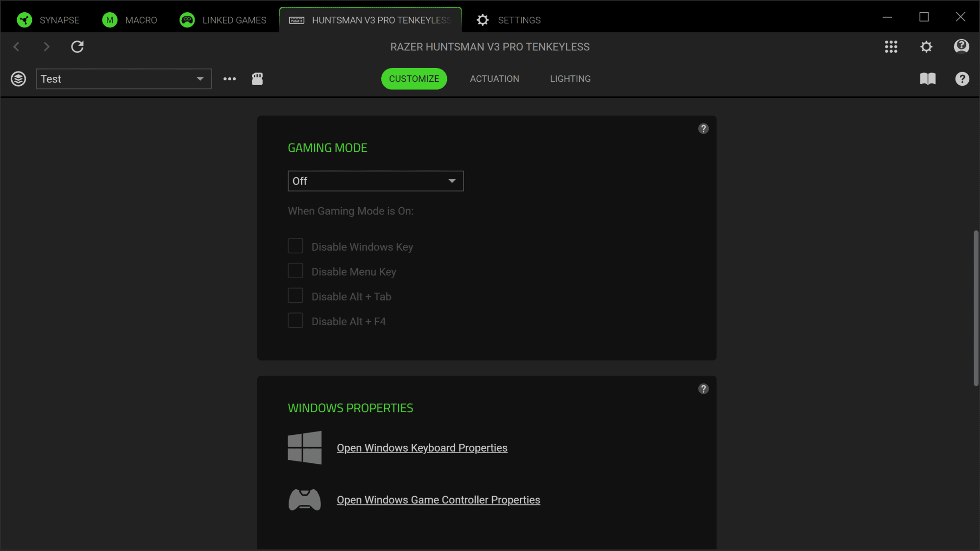
Task: Switch to the Macro tab
Action: 130,20
